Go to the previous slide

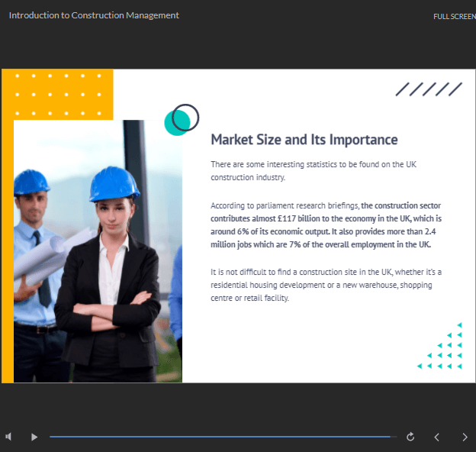point(437,437)
